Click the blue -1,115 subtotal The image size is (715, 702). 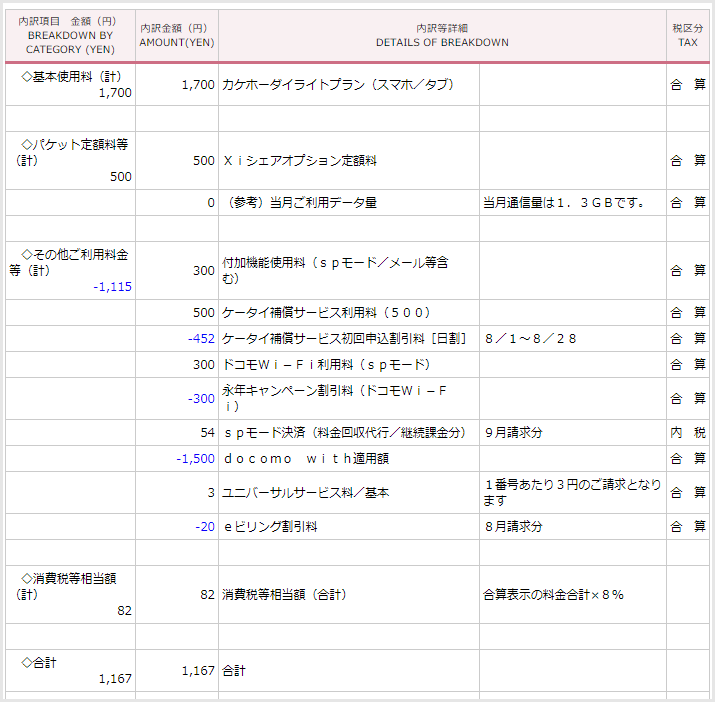tap(112, 286)
